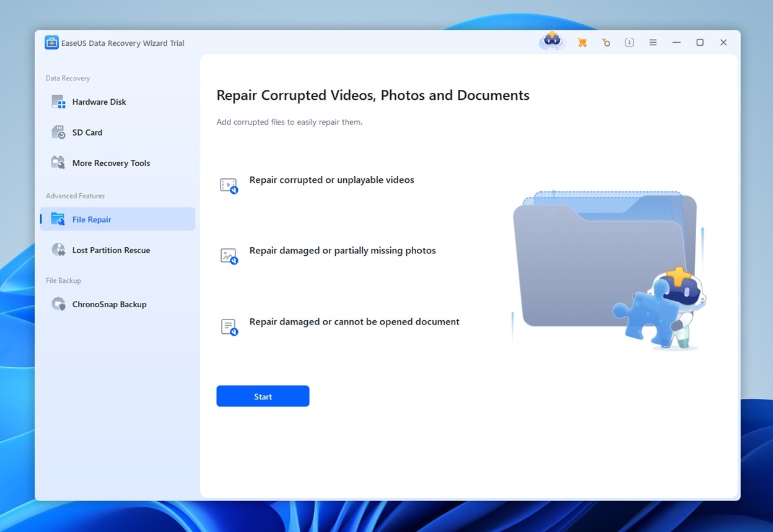Click the video repair icon

click(229, 186)
